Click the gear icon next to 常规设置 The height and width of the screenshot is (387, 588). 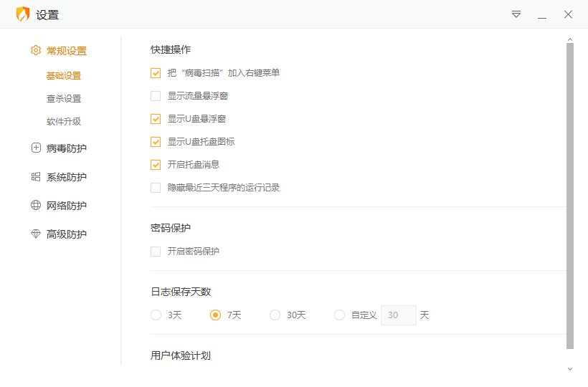[x=36, y=50]
